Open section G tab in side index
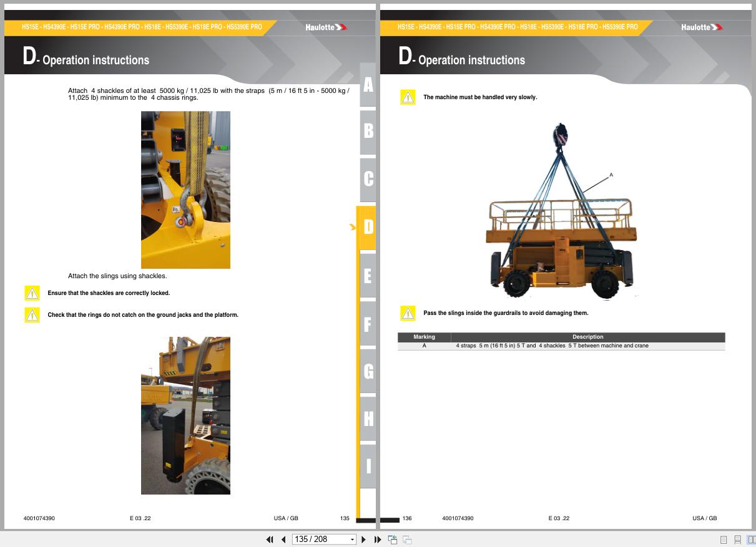 (x=368, y=371)
